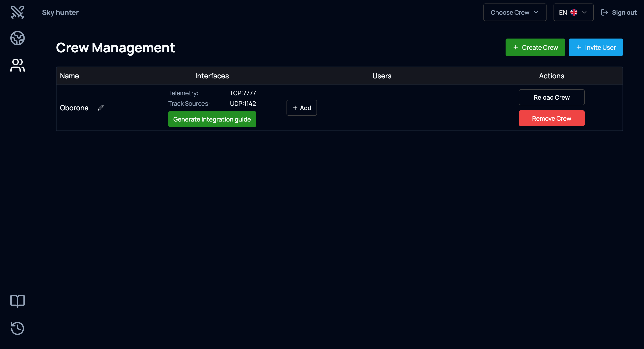Open the globe map view in sidebar
The image size is (644, 349).
click(18, 38)
